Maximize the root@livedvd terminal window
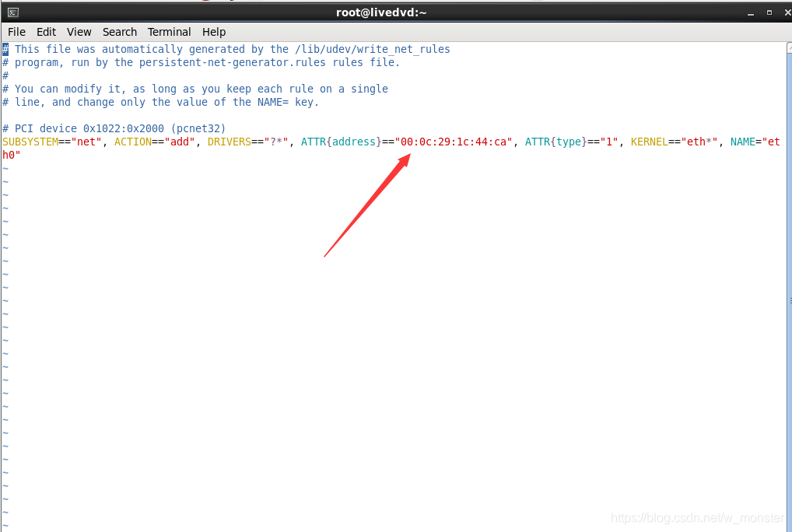792x532 pixels. [x=769, y=12]
